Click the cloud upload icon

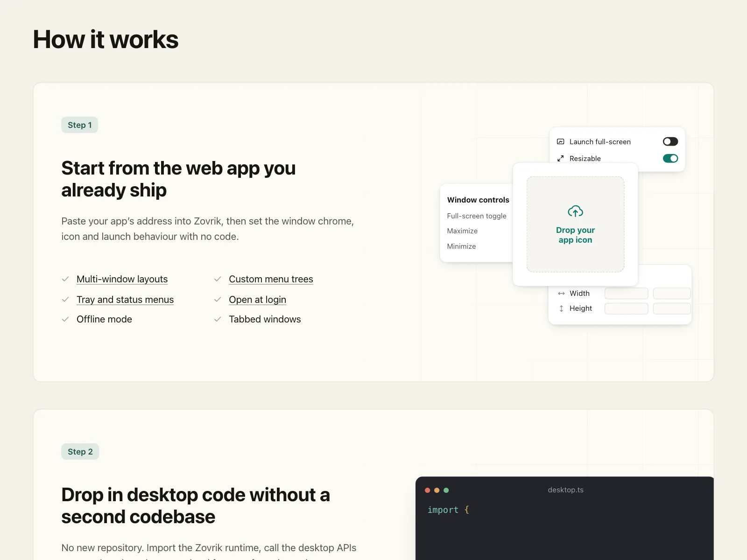point(575,211)
